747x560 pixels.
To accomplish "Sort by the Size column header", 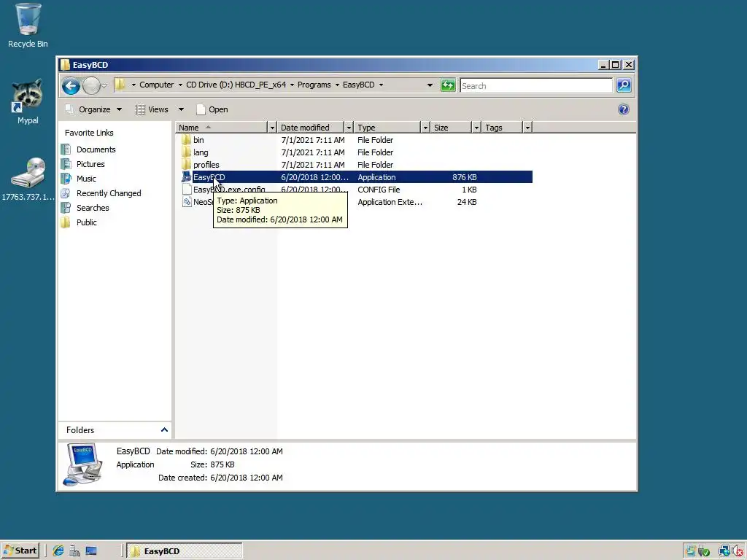I will 451,128.
